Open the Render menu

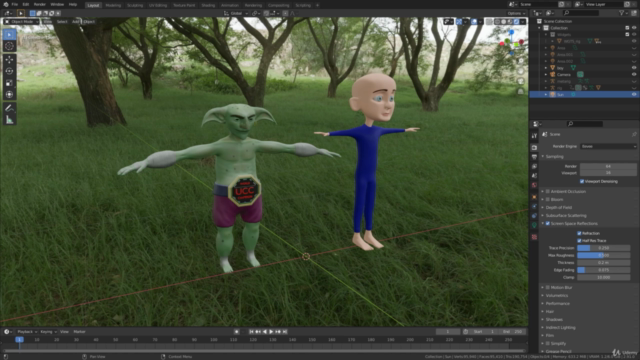40,4
